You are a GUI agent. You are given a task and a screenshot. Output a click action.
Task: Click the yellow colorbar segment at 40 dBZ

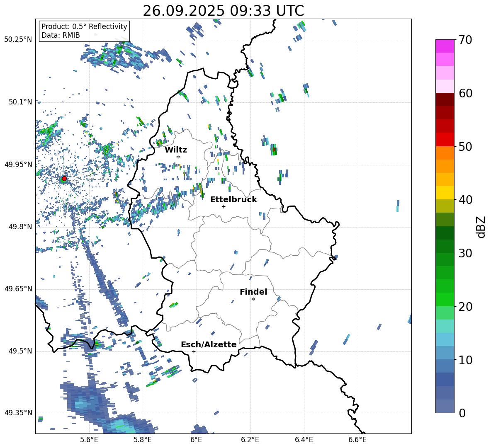[x=445, y=193]
